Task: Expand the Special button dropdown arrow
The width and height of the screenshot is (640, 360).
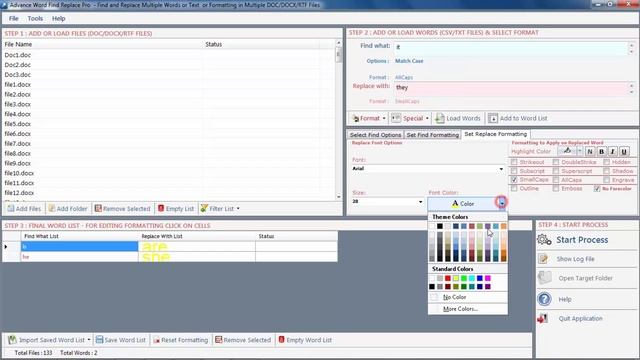Action: point(427,118)
